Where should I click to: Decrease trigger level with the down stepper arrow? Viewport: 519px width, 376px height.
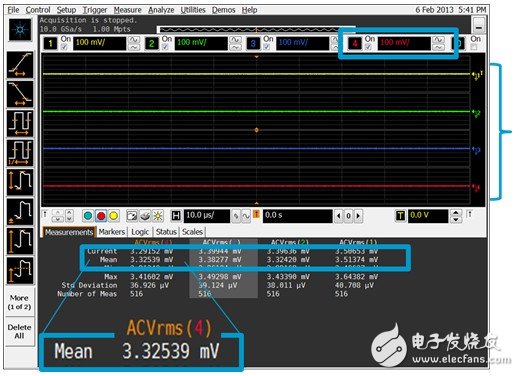[455, 219]
